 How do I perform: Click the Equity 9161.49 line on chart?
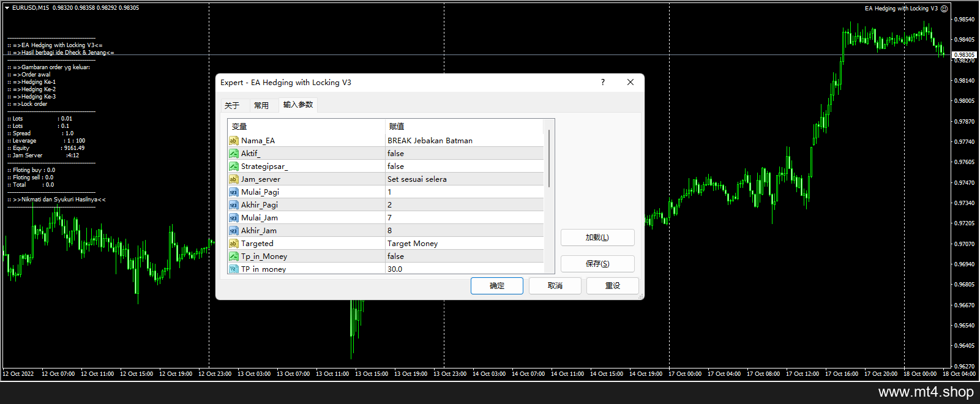click(x=47, y=148)
